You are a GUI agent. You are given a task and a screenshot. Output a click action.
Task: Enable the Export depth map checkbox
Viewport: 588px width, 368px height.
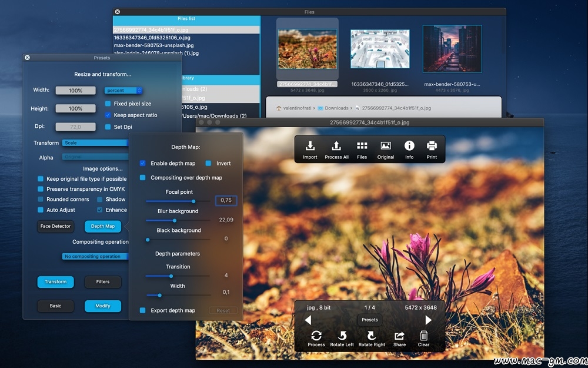click(x=142, y=310)
